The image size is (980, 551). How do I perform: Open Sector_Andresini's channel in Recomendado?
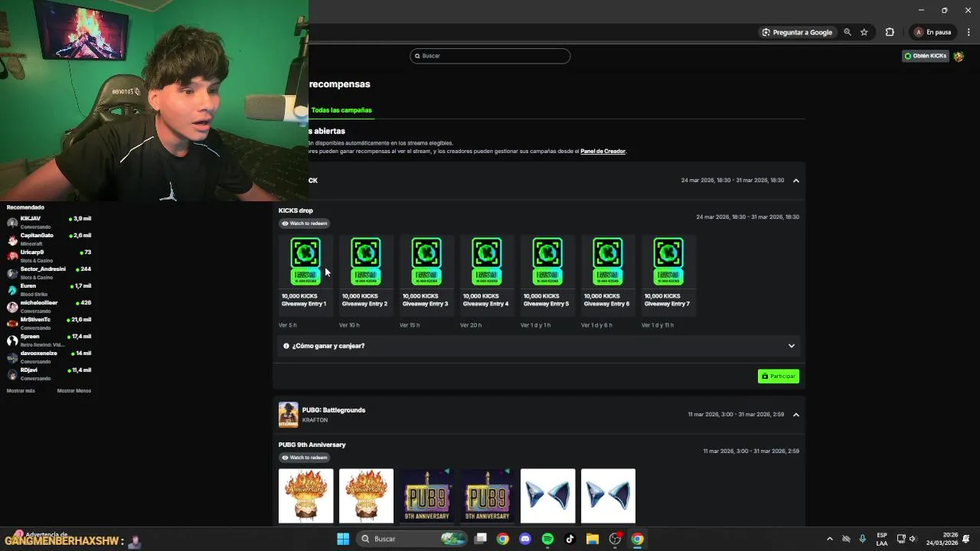[x=49, y=273]
